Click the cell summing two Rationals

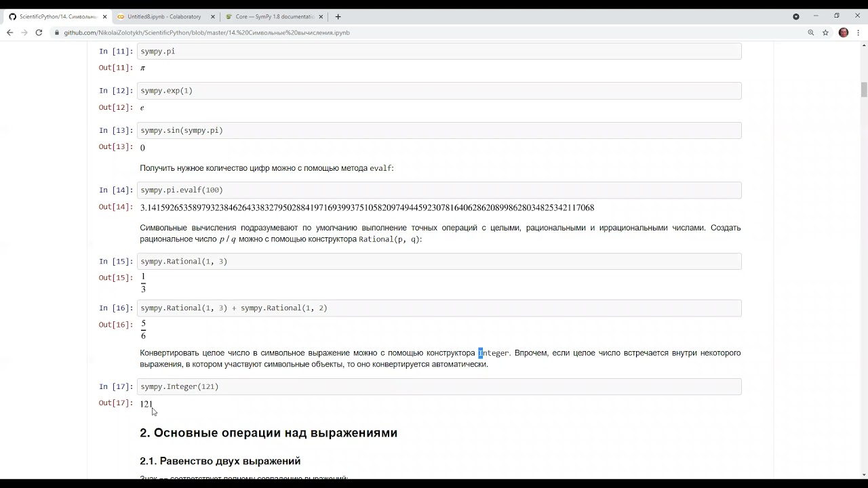[439, 308]
